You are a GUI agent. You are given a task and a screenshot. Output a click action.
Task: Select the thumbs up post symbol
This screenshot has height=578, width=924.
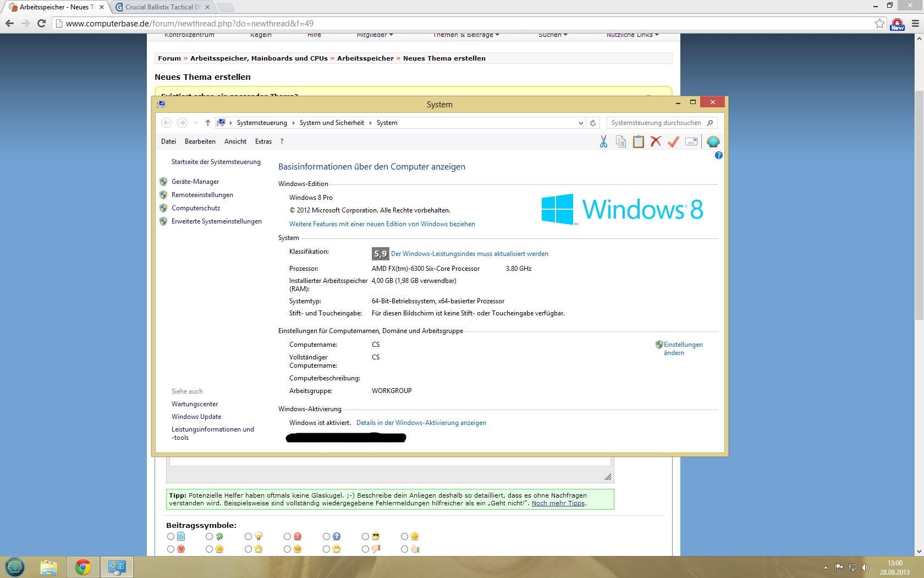[x=404, y=549]
